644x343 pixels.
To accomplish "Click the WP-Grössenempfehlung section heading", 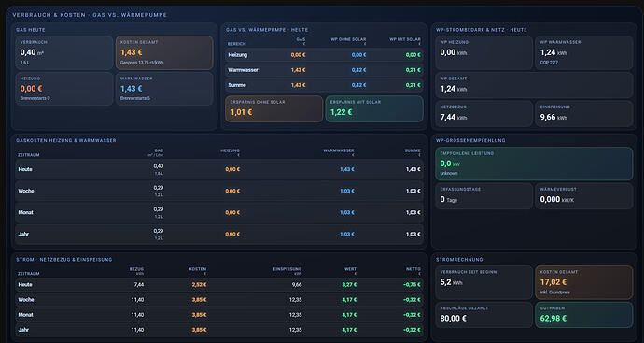I will coord(470,140).
